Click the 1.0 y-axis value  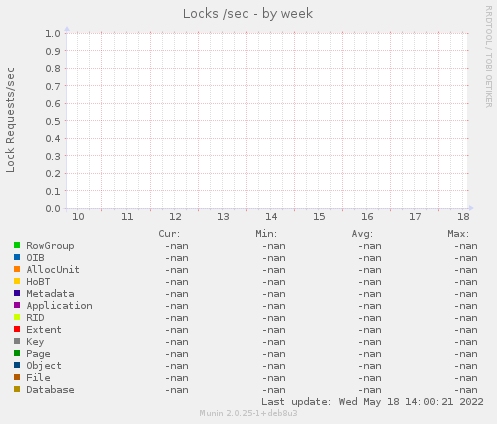[53, 33]
